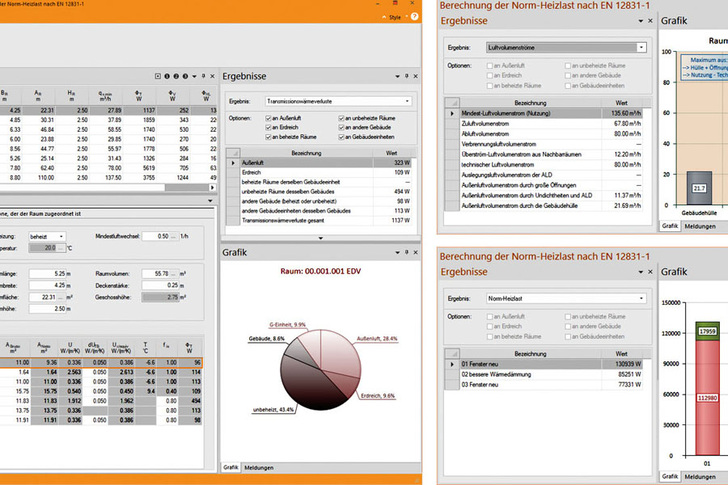Click the help question mark icon
The image size is (728, 485).
pyautogui.click(x=416, y=17)
